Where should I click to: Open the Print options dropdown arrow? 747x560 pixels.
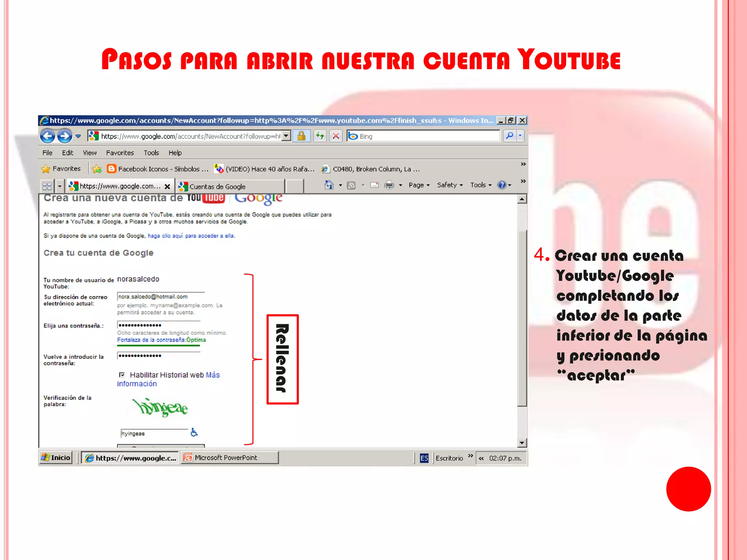click(x=400, y=185)
